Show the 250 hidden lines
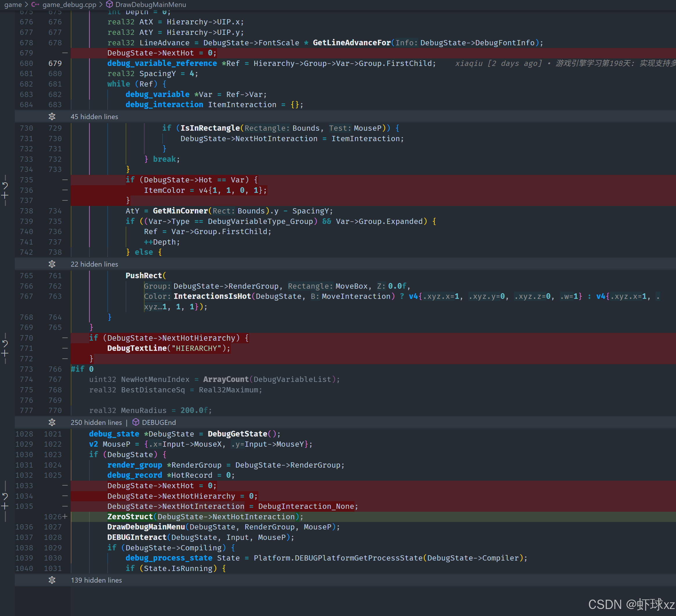Viewport: 676px width, 616px height. (x=52, y=422)
